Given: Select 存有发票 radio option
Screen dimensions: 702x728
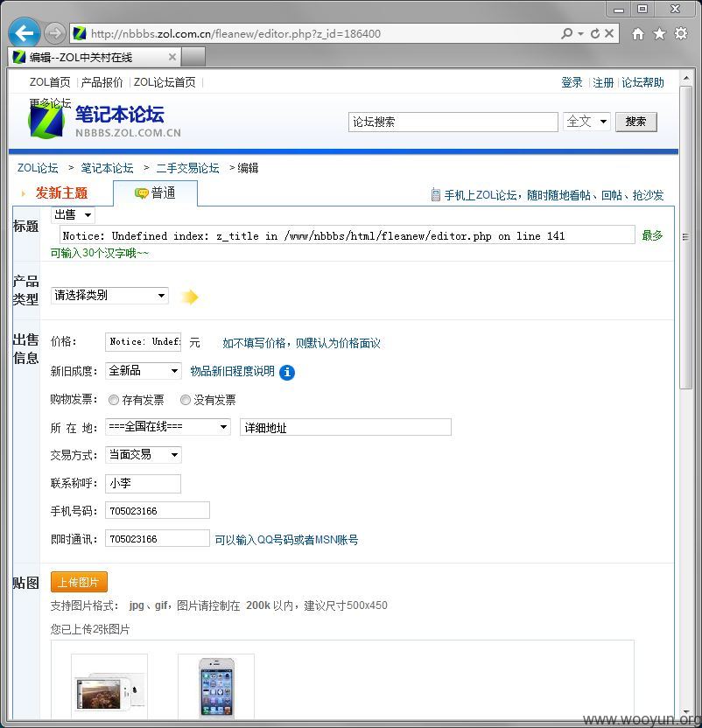Looking at the screenshot, I should coord(114,400).
